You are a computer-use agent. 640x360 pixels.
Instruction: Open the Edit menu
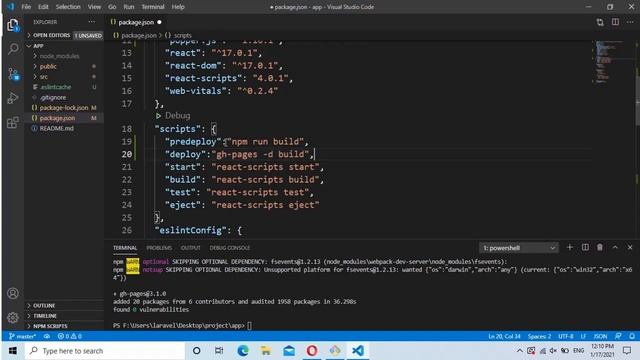[43, 7]
